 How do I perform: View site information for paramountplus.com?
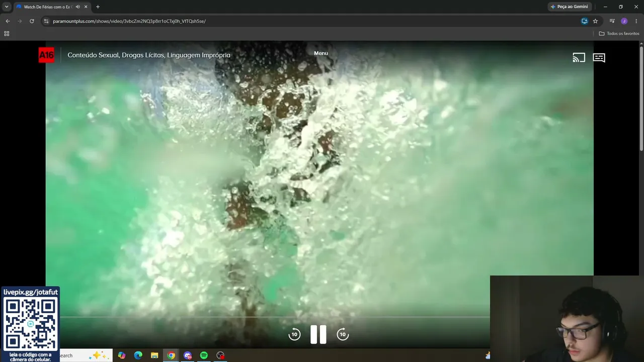46,21
